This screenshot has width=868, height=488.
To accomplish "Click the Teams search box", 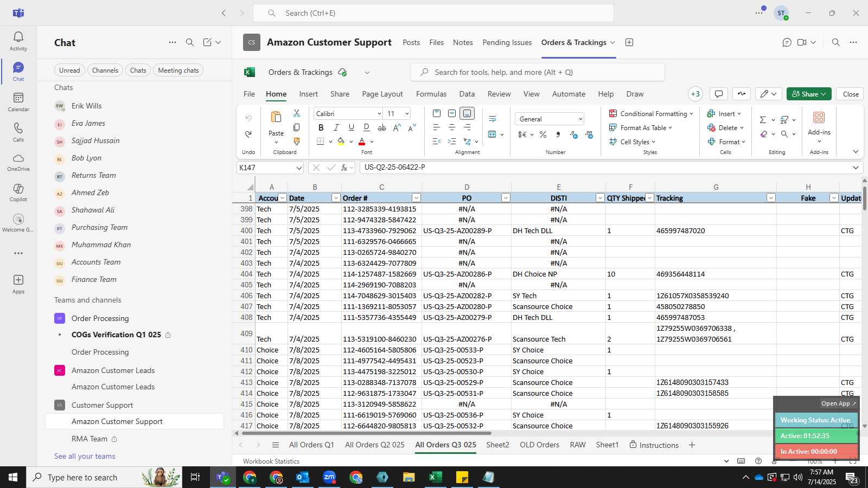I will (x=433, y=13).
